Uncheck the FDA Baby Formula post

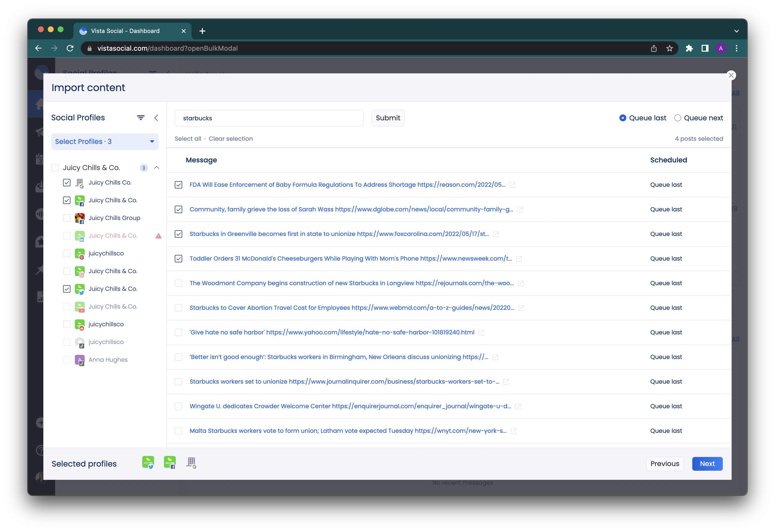(178, 185)
